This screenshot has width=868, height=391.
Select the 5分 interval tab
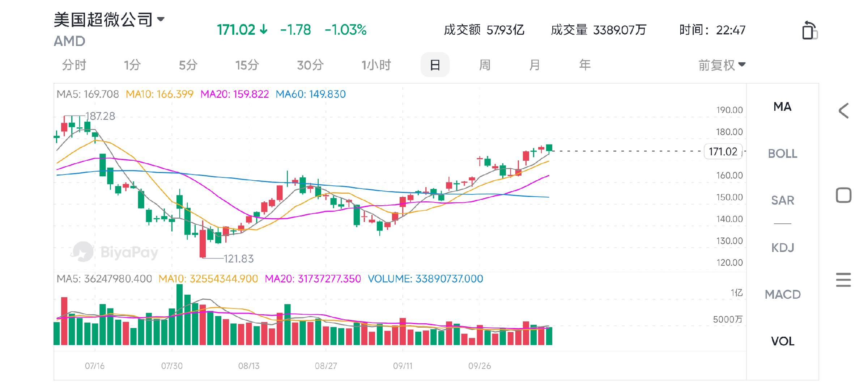(188, 65)
